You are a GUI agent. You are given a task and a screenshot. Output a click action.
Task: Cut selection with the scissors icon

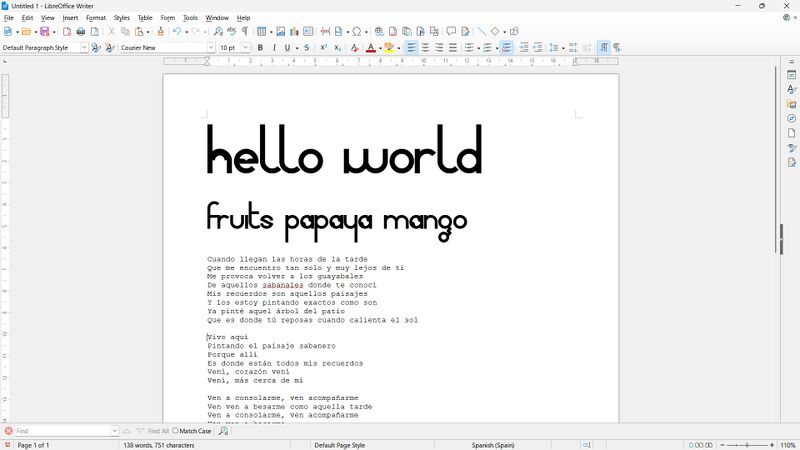click(x=111, y=32)
